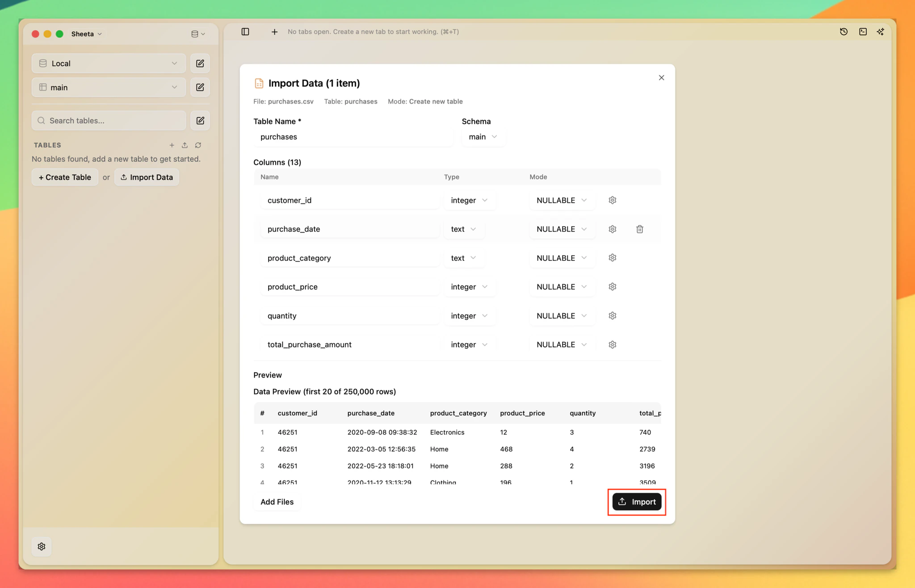
Task: Click upload icon in TABLES header
Action: (185, 145)
